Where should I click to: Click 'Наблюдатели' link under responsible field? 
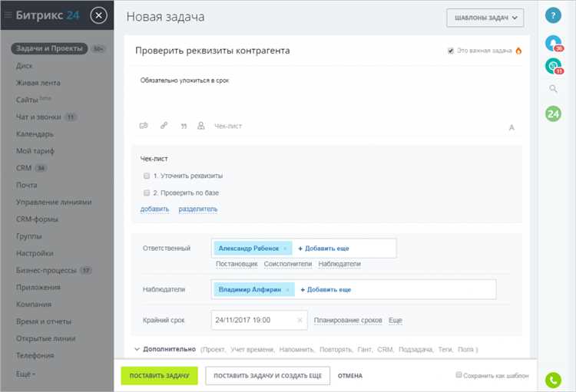(x=339, y=264)
